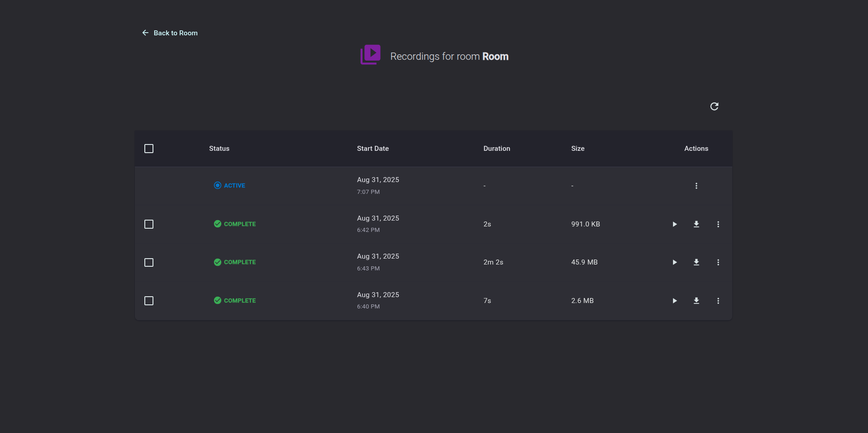Screen dimensions: 868x433
Task: Tick the checkbox for the 6:40 PM recording
Action: click(149, 301)
